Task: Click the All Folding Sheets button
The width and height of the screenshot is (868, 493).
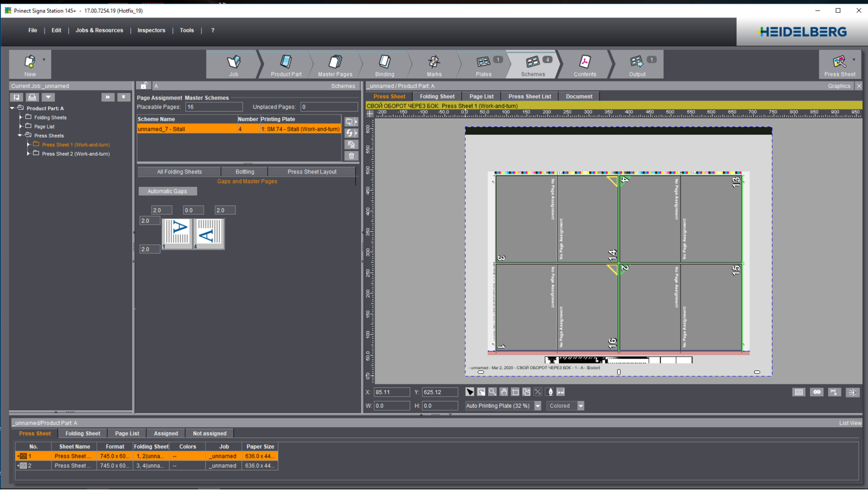Action: coord(179,172)
